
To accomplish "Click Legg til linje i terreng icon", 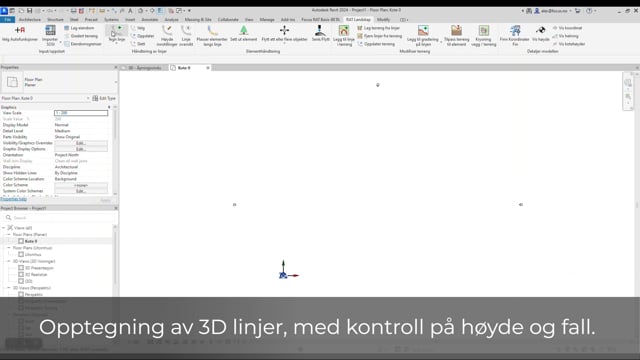I will (344, 31).
